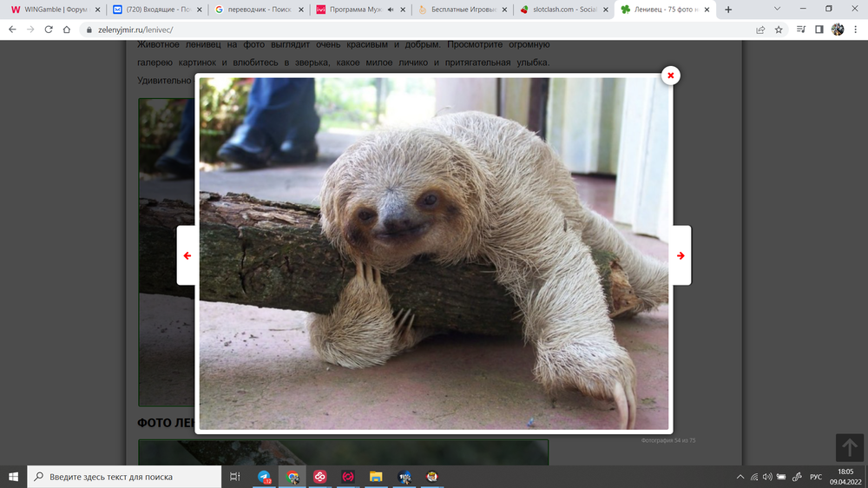Click the scroll-to-top arrow button
This screenshot has width=868, height=488.
coord(848,447)
